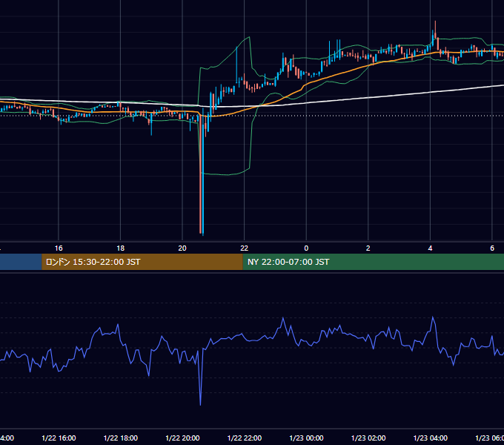Viewport: 504px width, 445px height.
Task: Click the blue session band before ロンドン
Action: point(21,262)
